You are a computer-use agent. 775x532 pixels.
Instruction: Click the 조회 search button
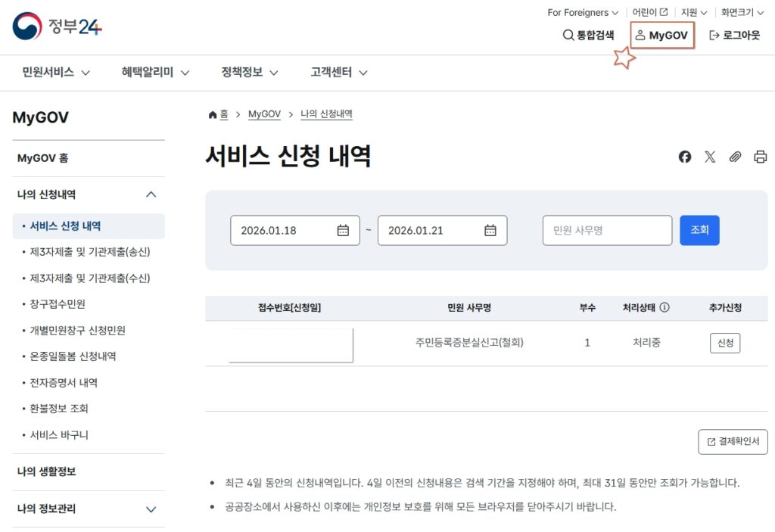coord(699,230)
